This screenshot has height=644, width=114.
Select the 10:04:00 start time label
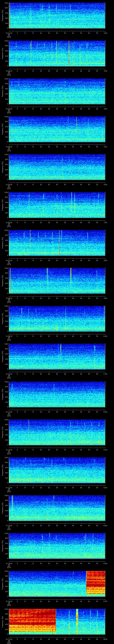click(9, 147)
